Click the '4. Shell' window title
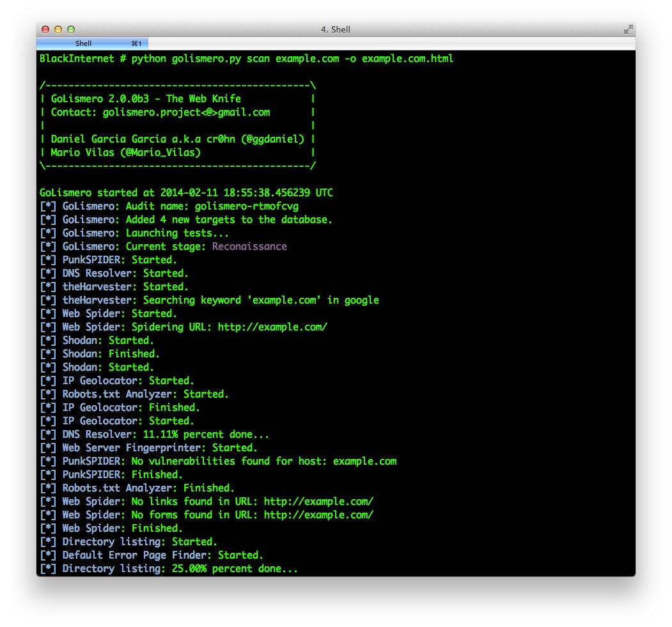The height and width of the screenshot is (627, 672). pyautogui.click(x=336, y=29)
